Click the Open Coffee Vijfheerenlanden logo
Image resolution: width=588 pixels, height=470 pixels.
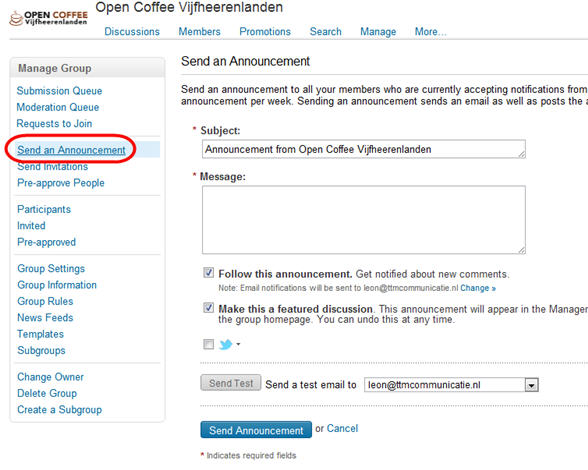coord(48,18)
